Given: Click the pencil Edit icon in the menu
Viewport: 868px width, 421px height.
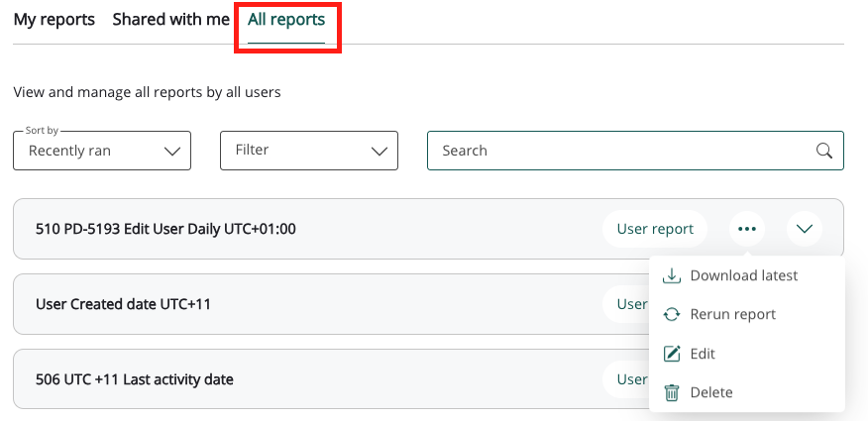Looking at the screenshot, I should pos(672,354).
